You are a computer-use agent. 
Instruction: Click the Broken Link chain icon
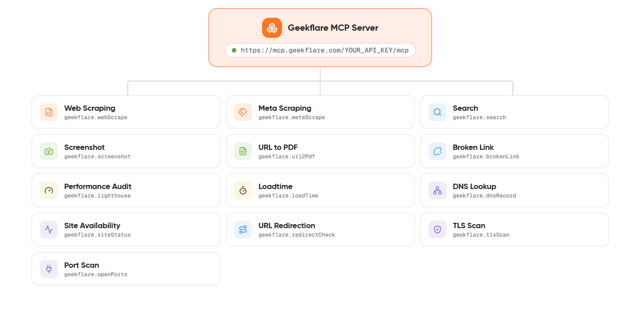(x=437, y=151)
